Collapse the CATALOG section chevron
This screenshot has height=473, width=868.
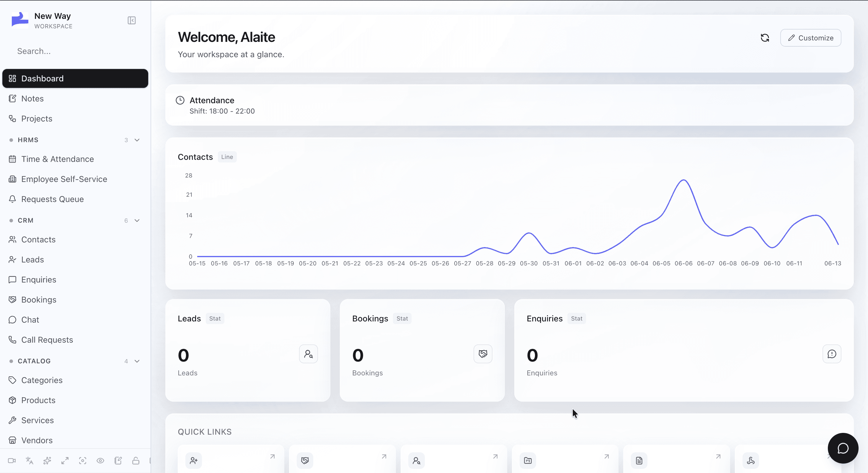pyautogui.click(x=137, y=361)
